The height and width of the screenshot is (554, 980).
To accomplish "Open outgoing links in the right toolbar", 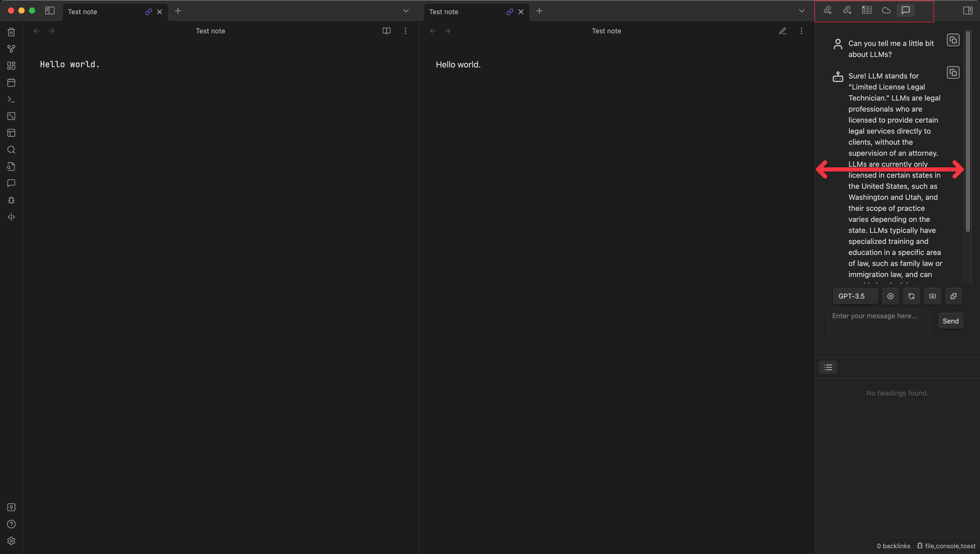I will point(847,10).
